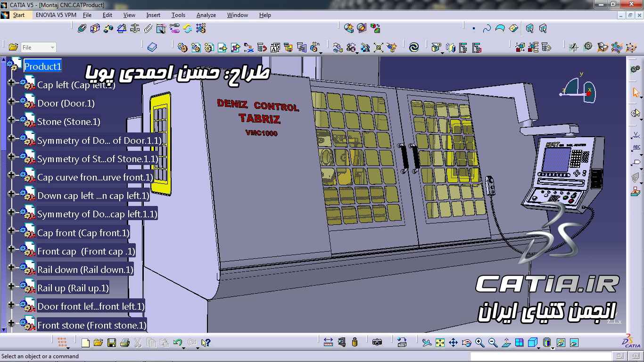Click the Explode icon with four arrows
This screenshot has width=644, height=362.
[379, 47]
